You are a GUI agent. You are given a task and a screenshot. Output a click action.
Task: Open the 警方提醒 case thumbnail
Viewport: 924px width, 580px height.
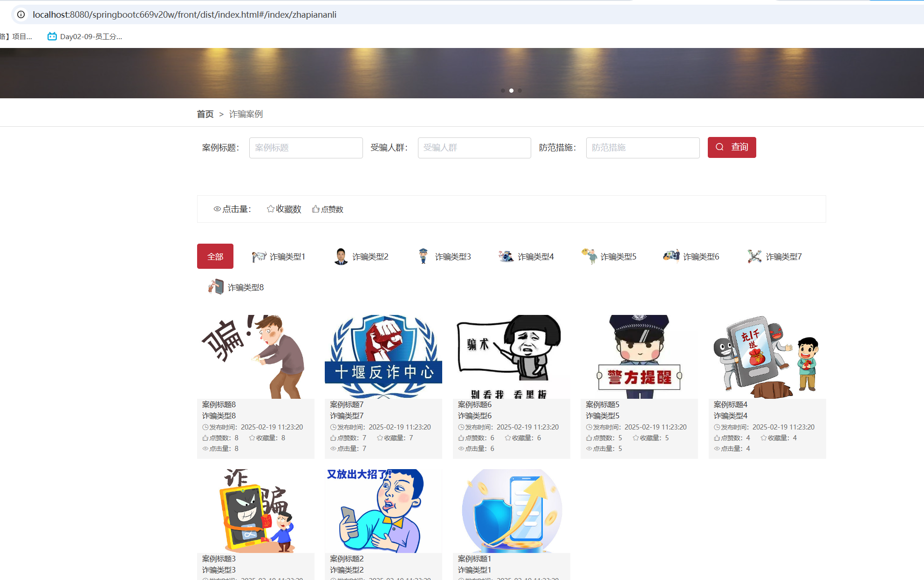(x=639, y=356)
